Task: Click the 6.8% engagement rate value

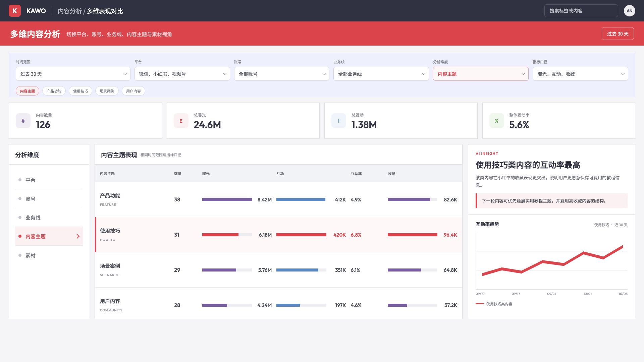Action: (x=356, y=235)
